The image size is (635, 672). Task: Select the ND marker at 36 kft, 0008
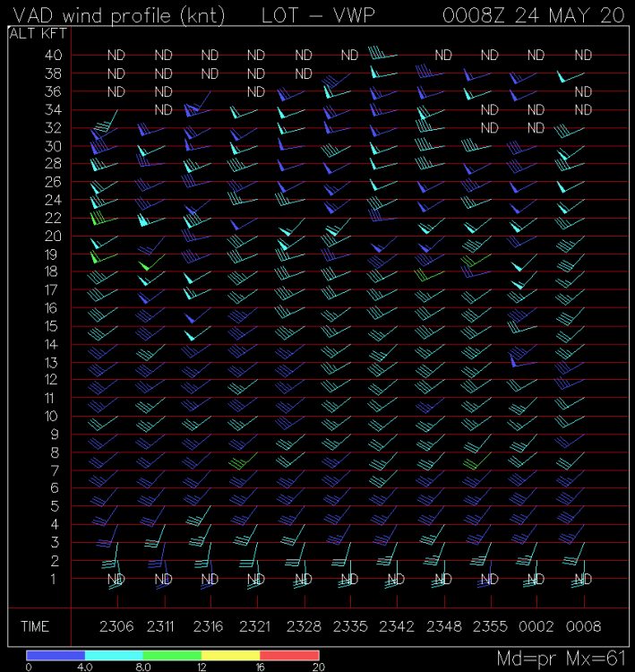click(x=583, y=91)
